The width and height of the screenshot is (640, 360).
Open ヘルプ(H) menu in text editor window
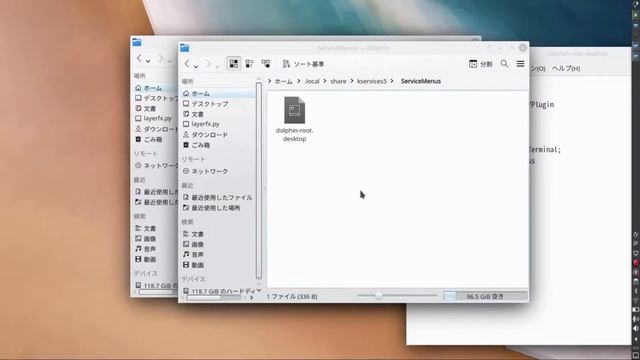(x=566, y=68)
